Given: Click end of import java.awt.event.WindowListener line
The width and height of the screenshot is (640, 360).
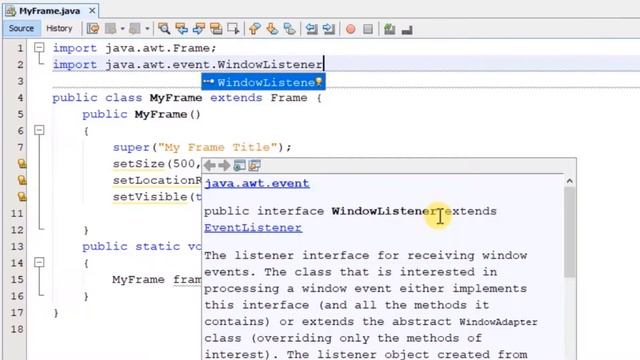Looking at the screenshot, I should 323,64.
